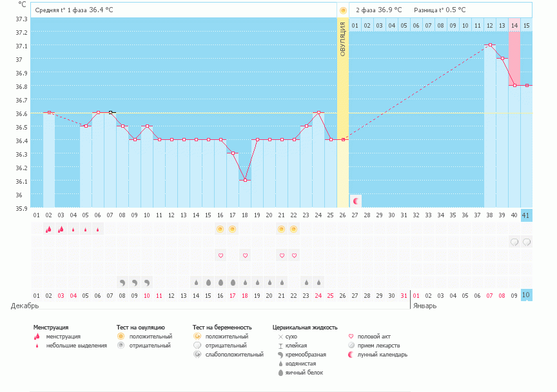
Task: Select the highlighted date 10 in January
Action: click(x=527, y=295)
